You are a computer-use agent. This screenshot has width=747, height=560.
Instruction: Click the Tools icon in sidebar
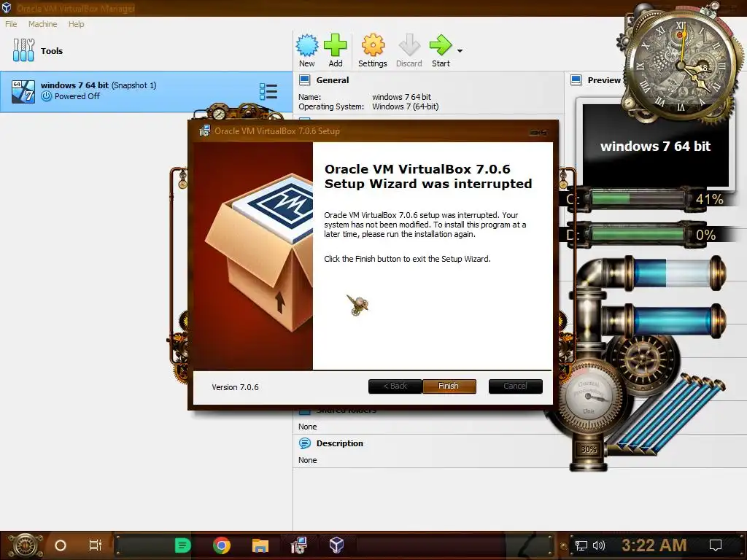click(x=23, y=50)
